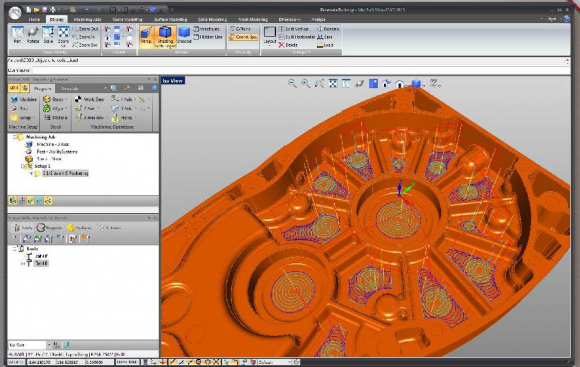Choose the Shaded display cube icon
Image resolution: width=580 pixels, height=367 pixels.
point(184,35)
